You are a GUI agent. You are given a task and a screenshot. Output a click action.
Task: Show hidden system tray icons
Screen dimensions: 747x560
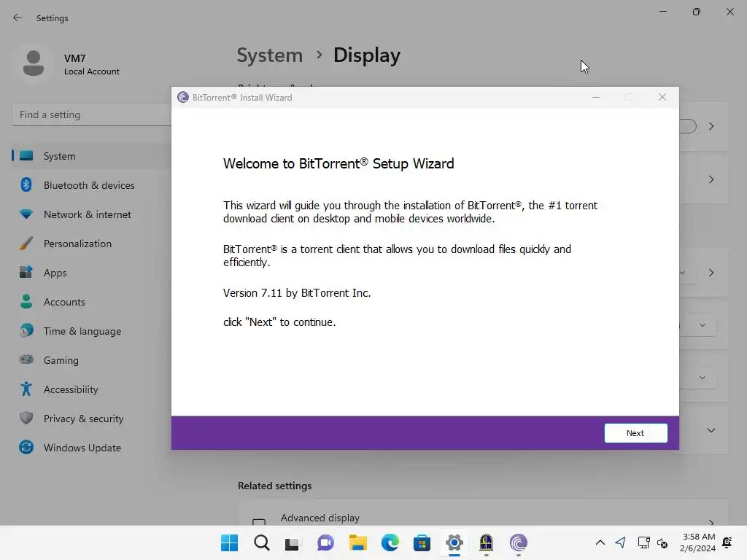[x=600, y=542]
